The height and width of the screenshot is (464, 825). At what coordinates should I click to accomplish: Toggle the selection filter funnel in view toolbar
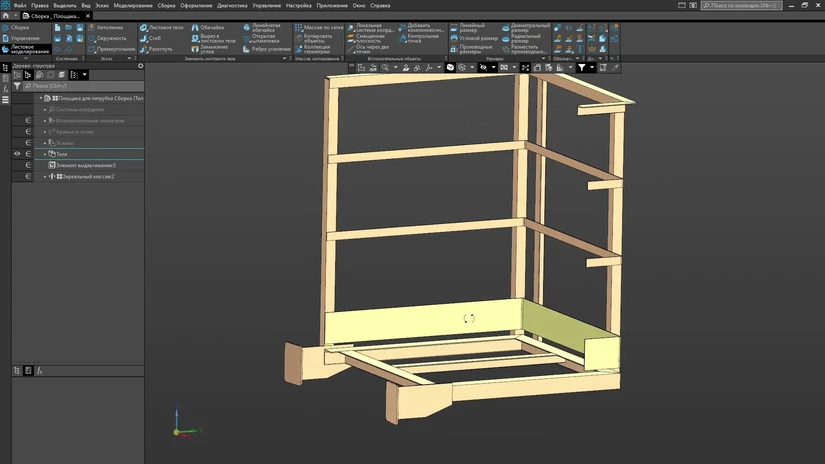point(581,67)
